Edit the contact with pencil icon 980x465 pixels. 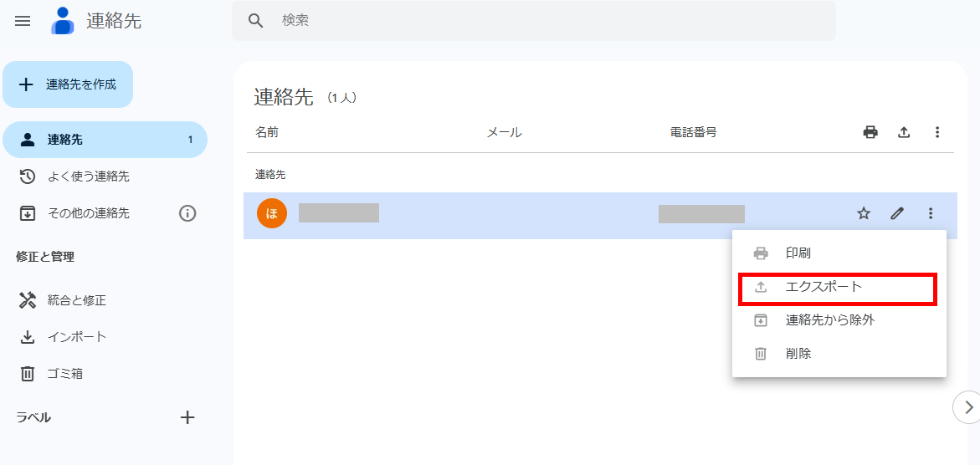[x=897, y=214]
